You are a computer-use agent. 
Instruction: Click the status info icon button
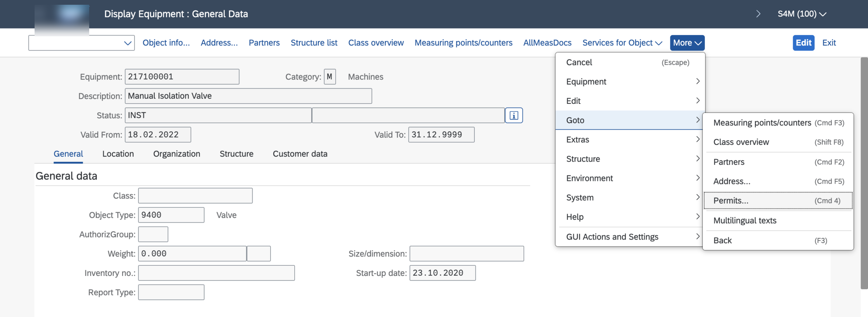click(x=514, y=115)
